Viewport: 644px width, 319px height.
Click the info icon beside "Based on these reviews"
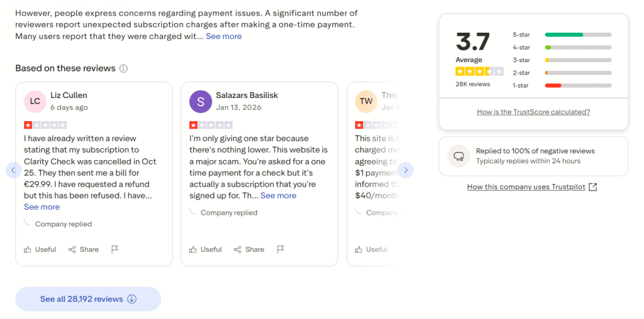coord(124,68)
